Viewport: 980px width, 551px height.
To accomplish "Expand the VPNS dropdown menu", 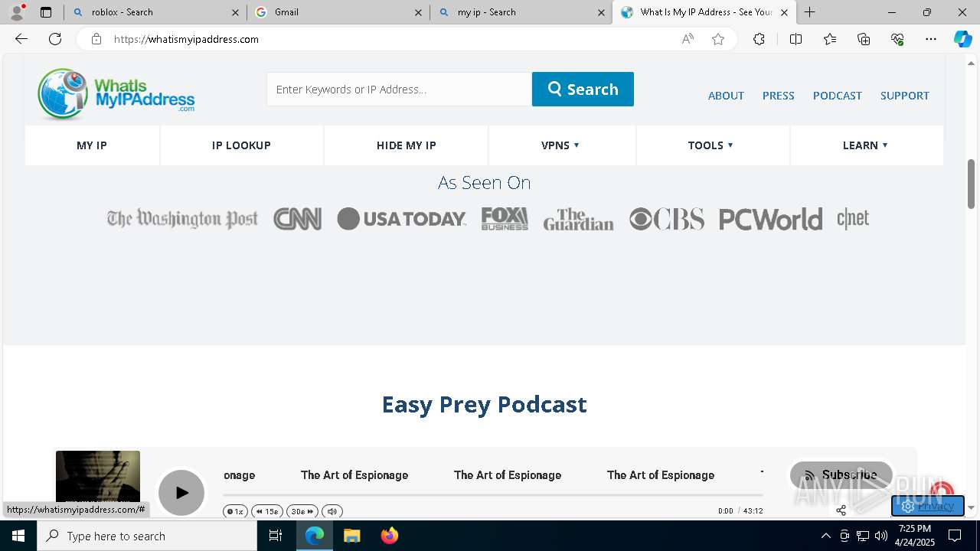I will click(561, 145).
